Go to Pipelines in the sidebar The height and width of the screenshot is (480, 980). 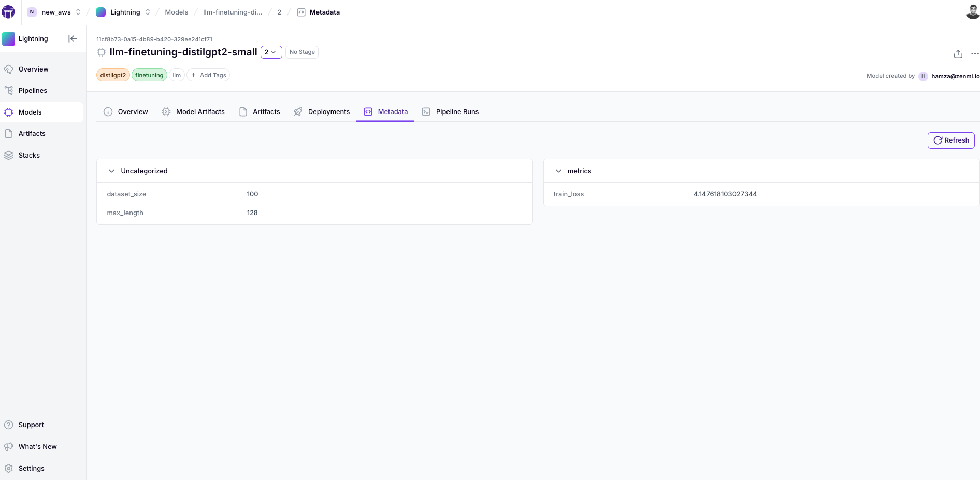point(33,91)
